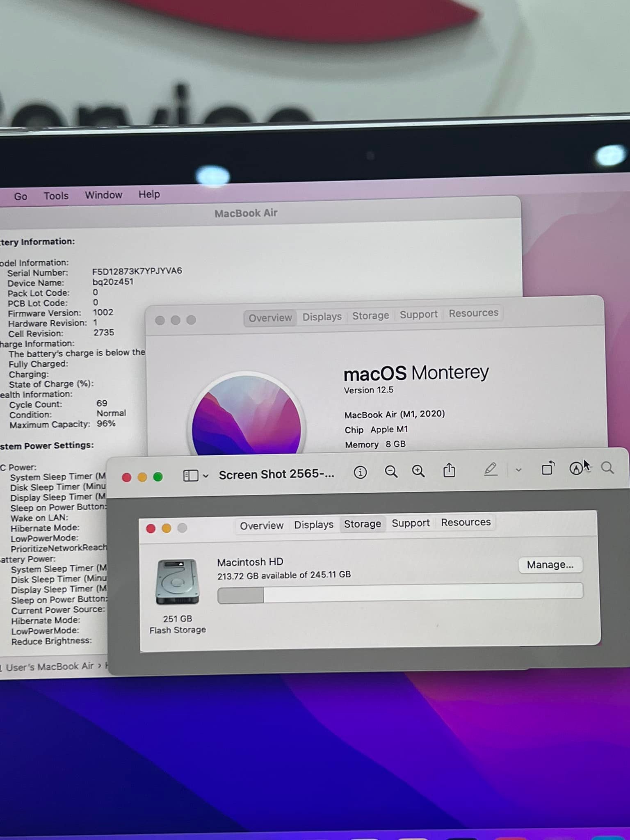Click the rotate image icon
630x840 pixels.
[548, 468]
